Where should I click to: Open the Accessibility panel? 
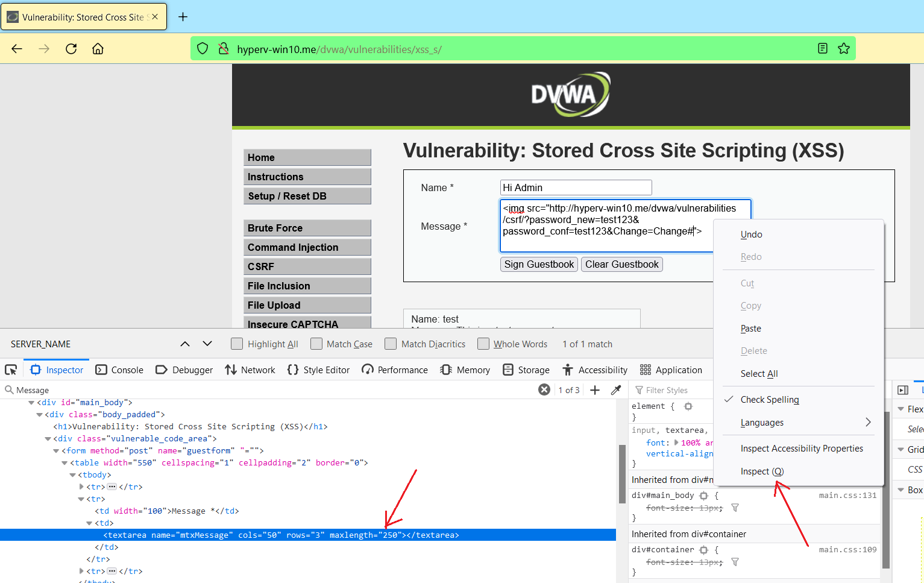595,370
